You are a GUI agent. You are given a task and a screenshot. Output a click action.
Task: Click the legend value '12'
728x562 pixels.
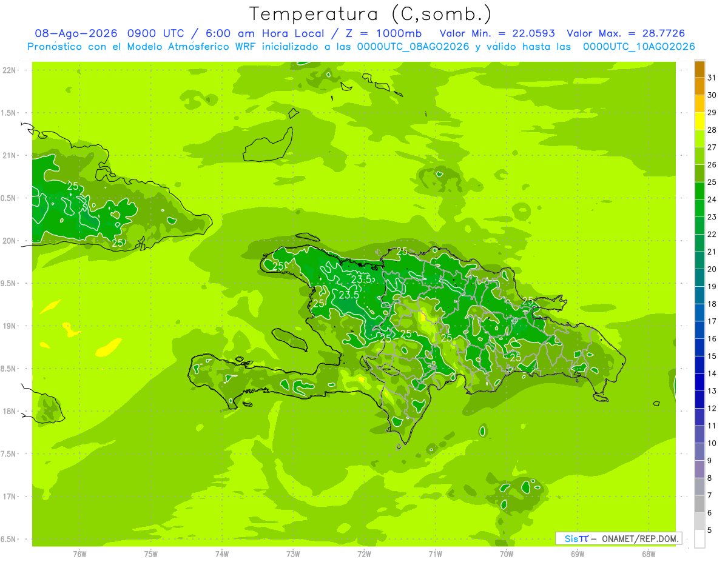coord(712,408)
